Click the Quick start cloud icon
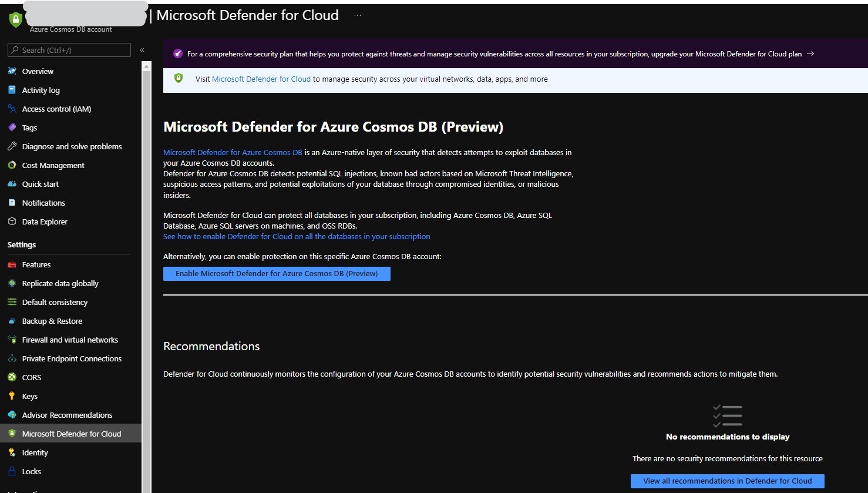Screen dimensions: 868x493 12,184
